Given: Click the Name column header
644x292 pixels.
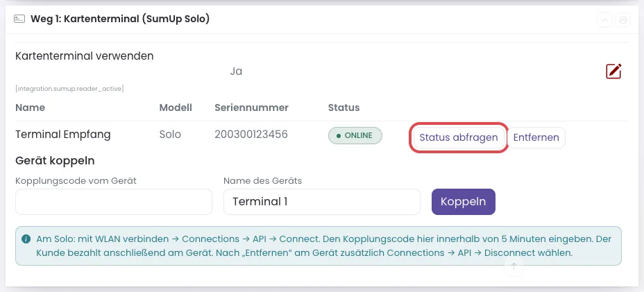Looking at the screenshot, I should [30, 108].
